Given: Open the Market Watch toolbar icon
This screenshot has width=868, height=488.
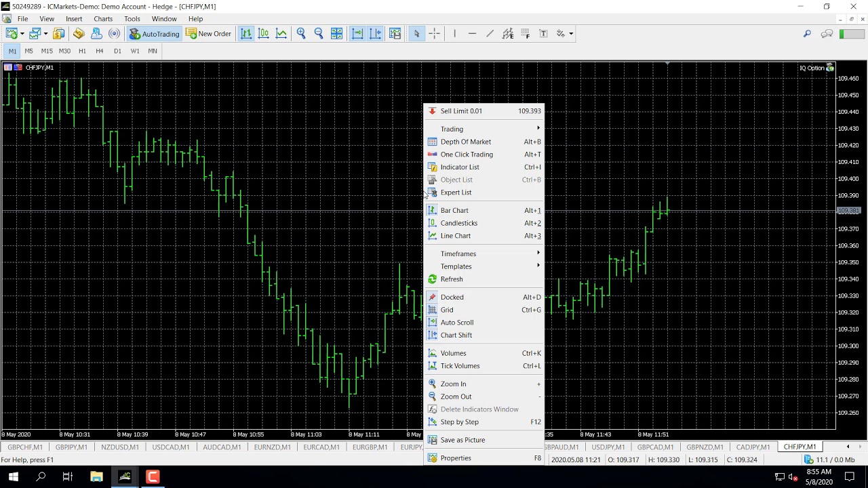Looking at the screenshot, I should click(x=59, y=33).
